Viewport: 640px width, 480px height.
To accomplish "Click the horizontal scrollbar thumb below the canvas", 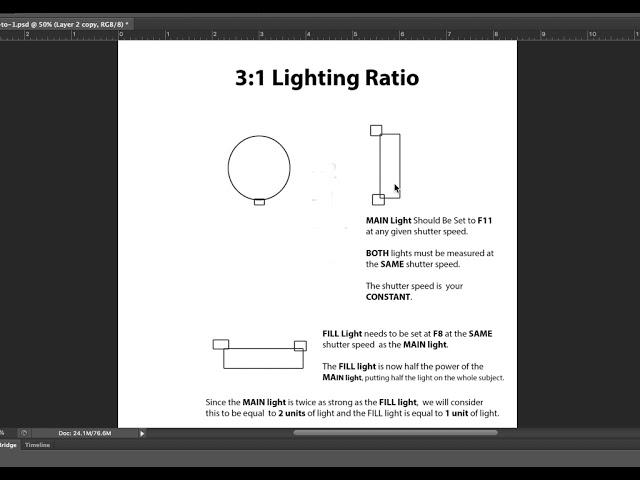I will pyautogui.click(x=396, y=432).
